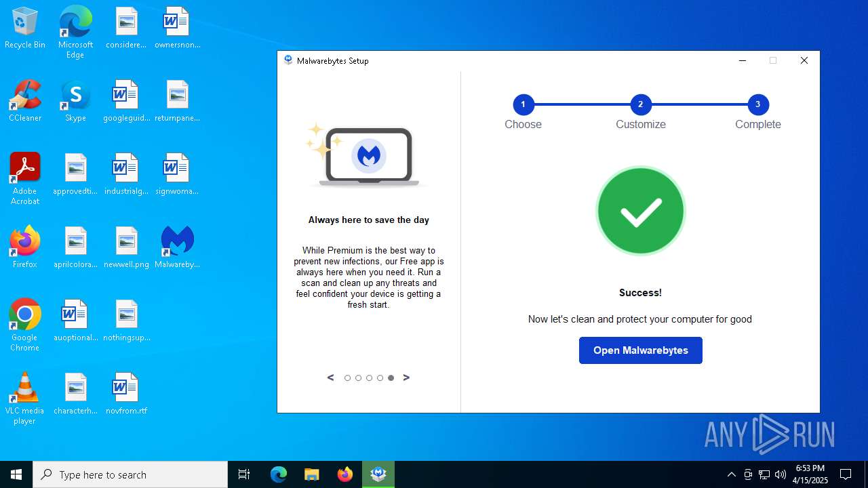Launch Firefox from the taskbar
The image size is (868, 488).
[x=345, y=474]
